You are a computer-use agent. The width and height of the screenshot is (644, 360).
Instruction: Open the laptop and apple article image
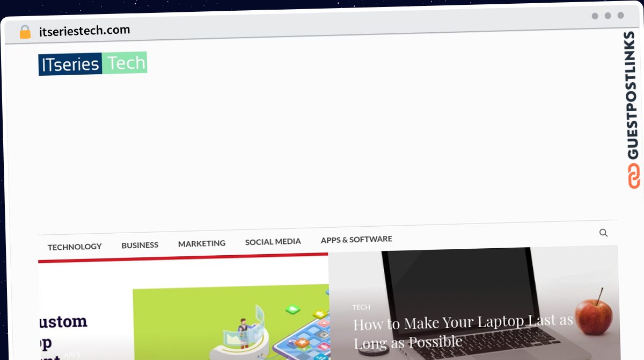point(474,303)
